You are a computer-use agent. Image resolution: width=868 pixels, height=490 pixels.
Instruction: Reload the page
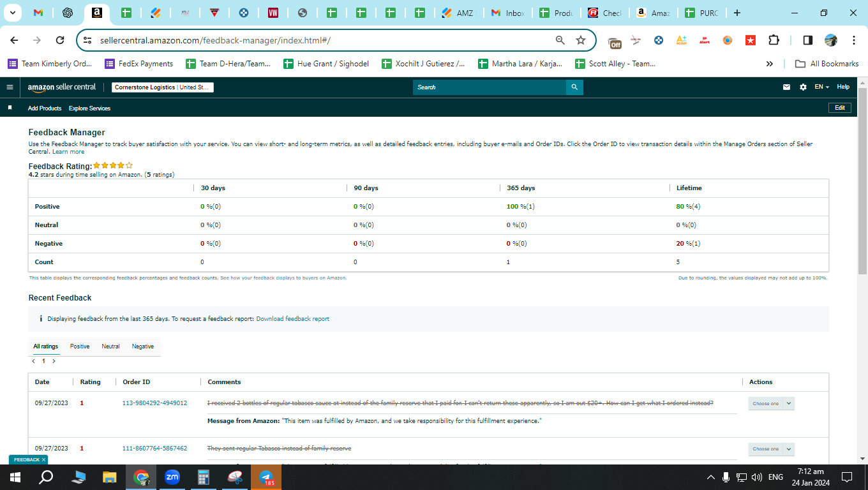coord(60,40)
